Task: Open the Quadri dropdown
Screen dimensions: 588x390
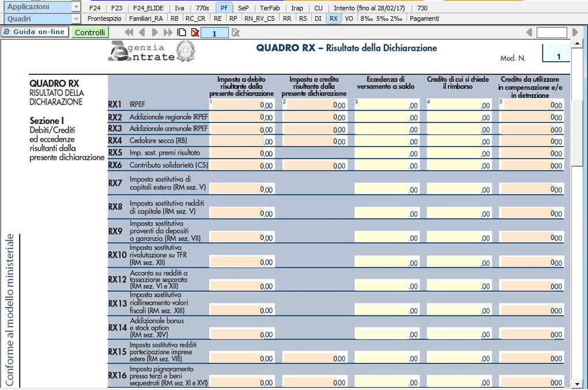Action: pyautogui.click(x=77, y=19)
